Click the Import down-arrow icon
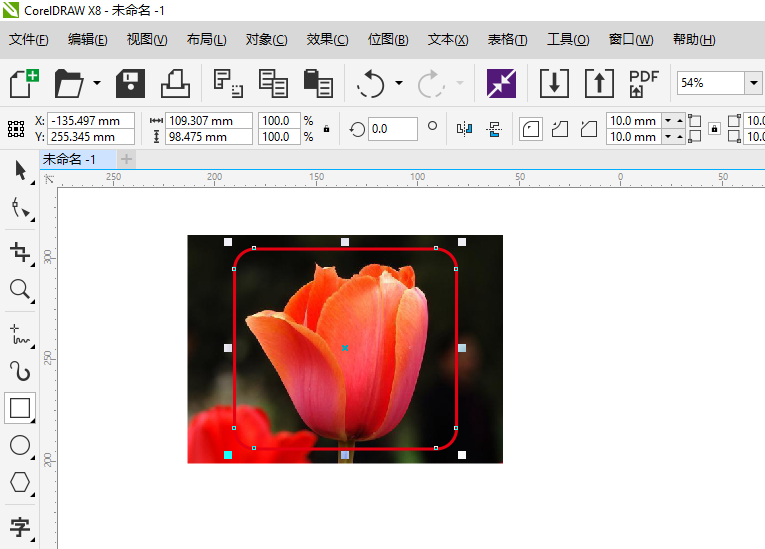765x549 pixels. [554, 83]
